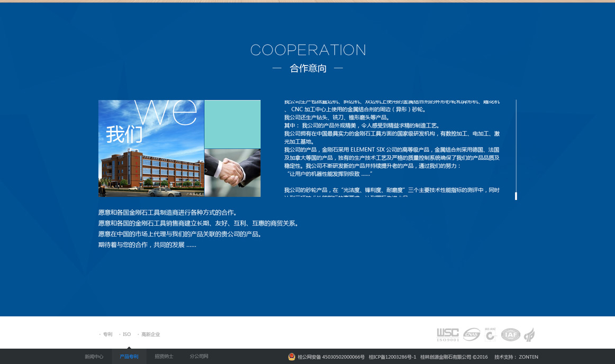Click the WSC ISO9001 certification logo

pyautogui.click(x=448, y=334)
